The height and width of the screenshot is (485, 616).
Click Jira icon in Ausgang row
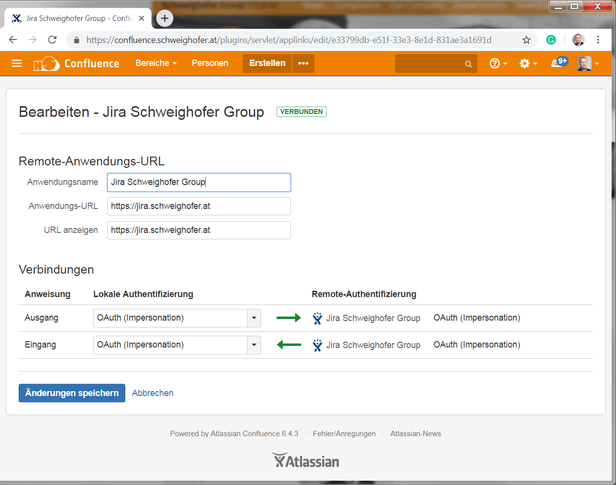tap(317, 318)
